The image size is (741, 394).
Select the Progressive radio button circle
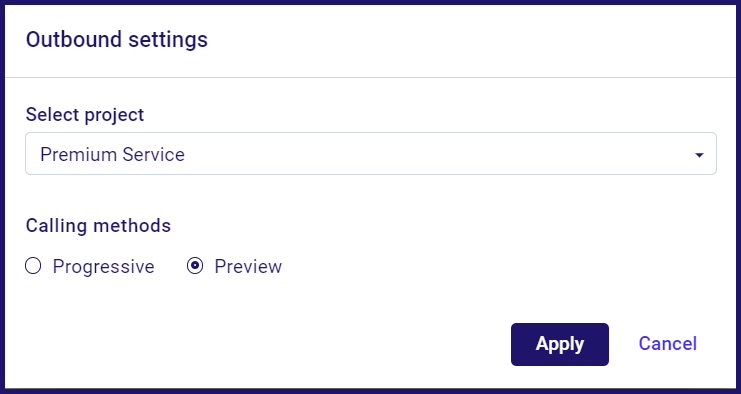click(33, 266)
